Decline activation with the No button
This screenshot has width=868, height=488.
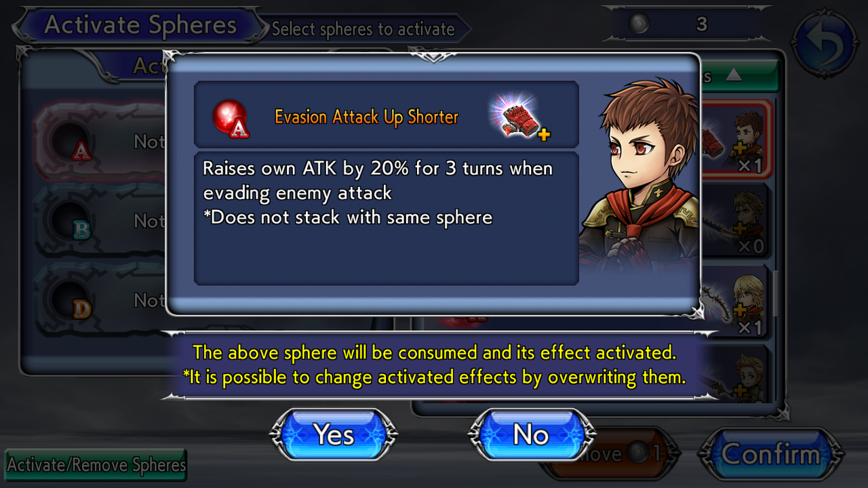(x=532, y=434)
